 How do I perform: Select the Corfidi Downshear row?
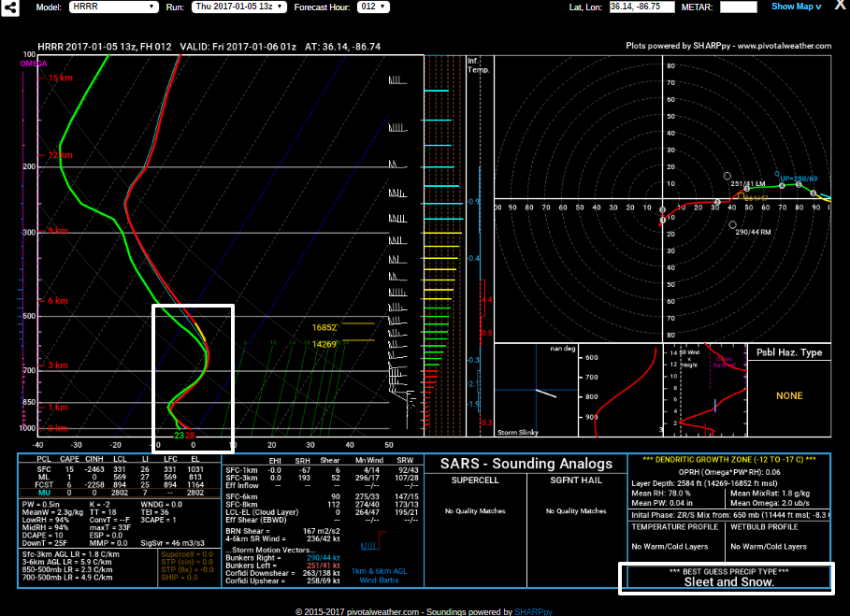point(282,573)
